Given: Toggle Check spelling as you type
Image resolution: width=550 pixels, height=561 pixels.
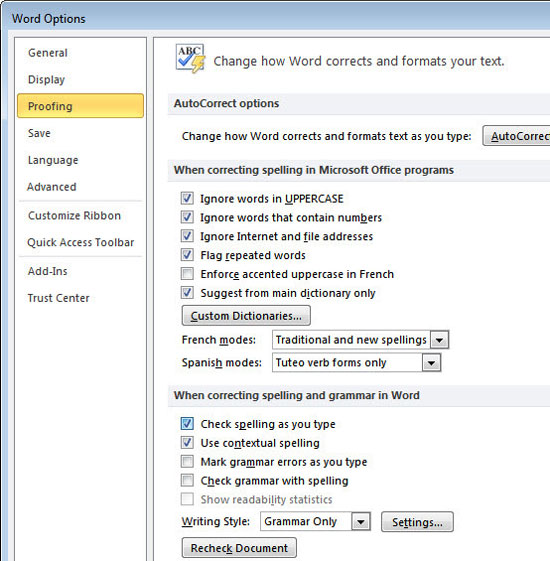Looking at the screenshot, I should pyautogui.click(x=187, y=424).
